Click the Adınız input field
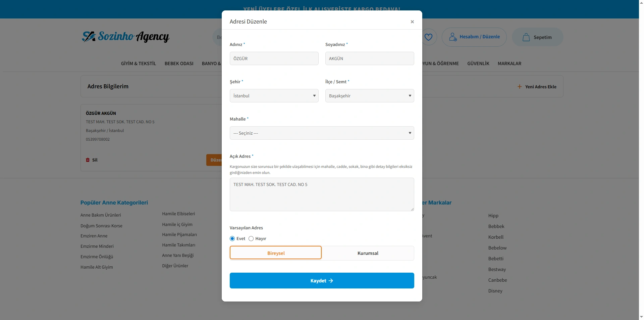The image size is (644, 320). point(274,58)
